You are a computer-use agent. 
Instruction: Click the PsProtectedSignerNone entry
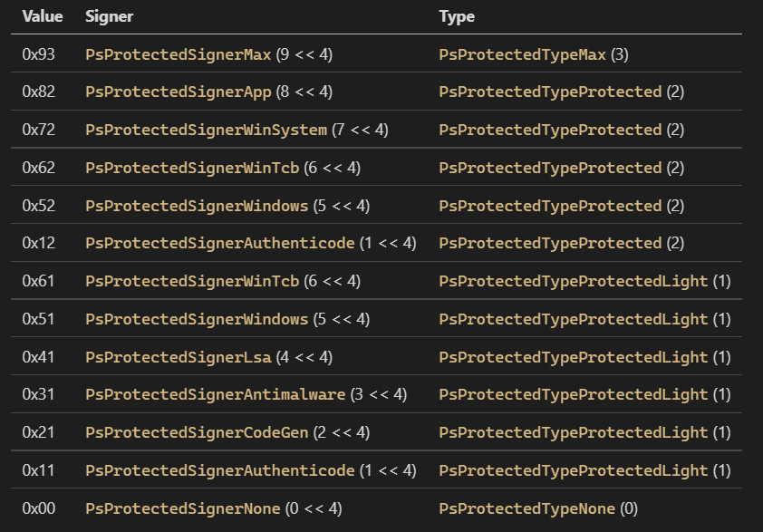(x=183, y=508)
